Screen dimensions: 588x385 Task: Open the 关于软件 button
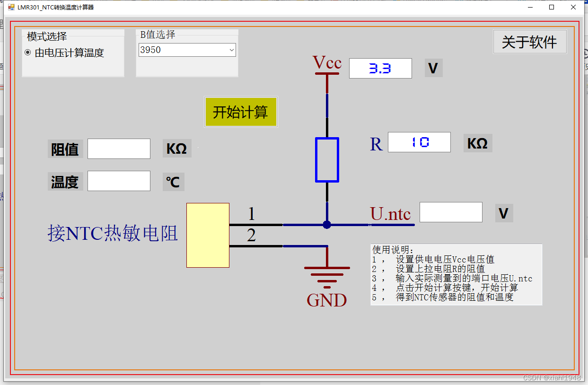point(530,42)
